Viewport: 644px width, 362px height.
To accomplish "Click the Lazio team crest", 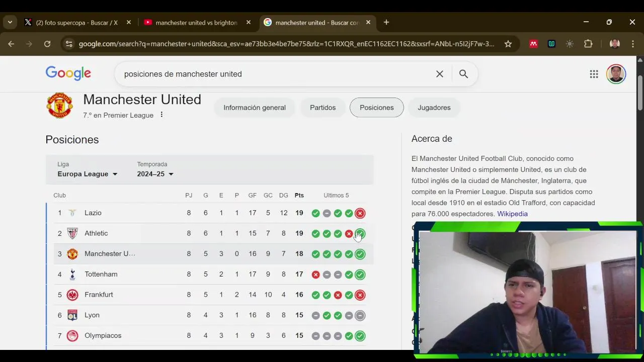I will pyautogui.click(x=72, y=213).
